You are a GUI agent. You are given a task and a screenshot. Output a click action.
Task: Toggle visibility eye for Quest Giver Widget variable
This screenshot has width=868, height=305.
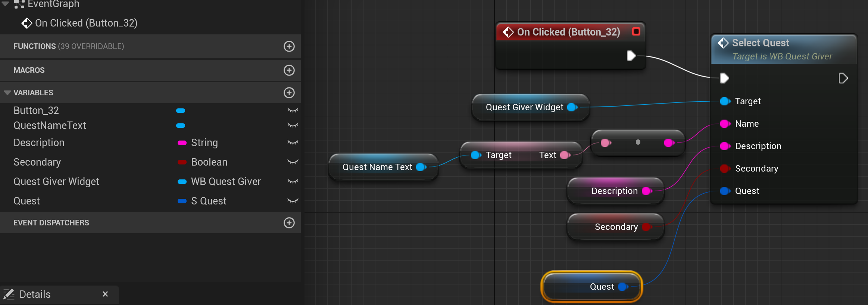293,181
